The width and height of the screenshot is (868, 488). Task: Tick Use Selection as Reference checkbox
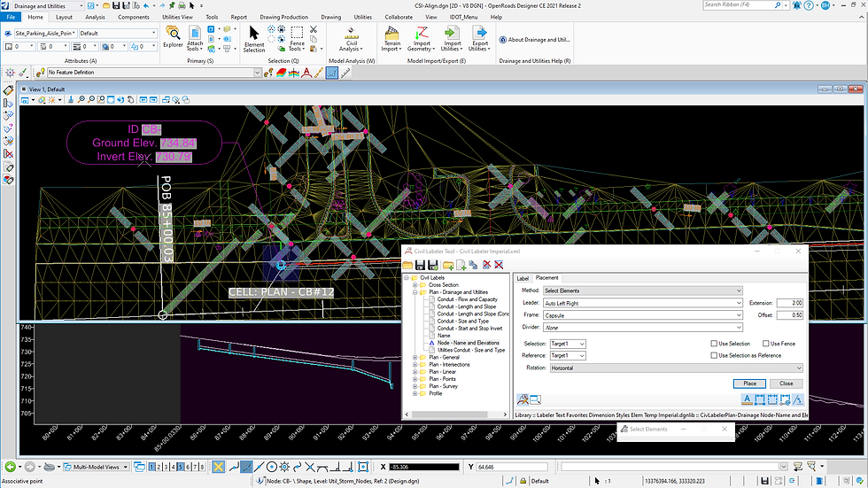[x=714, y=355]
